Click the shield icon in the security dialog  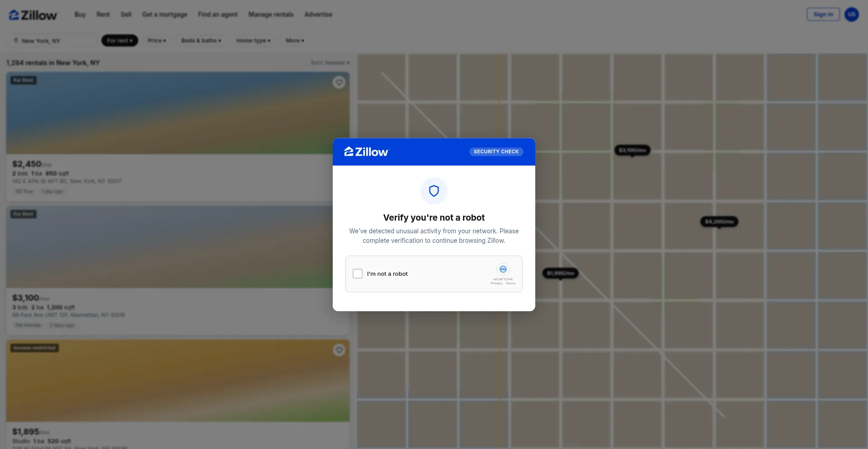434,191
